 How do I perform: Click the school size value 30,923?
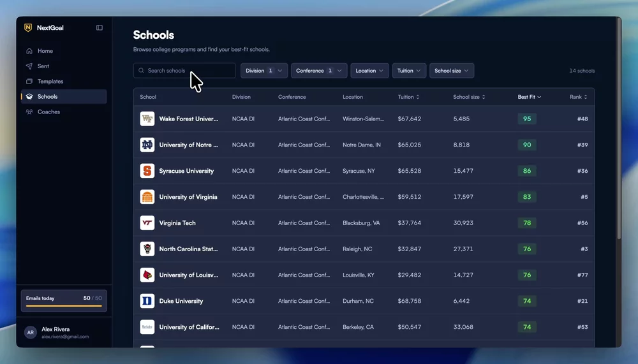click(x=463, y=223)
